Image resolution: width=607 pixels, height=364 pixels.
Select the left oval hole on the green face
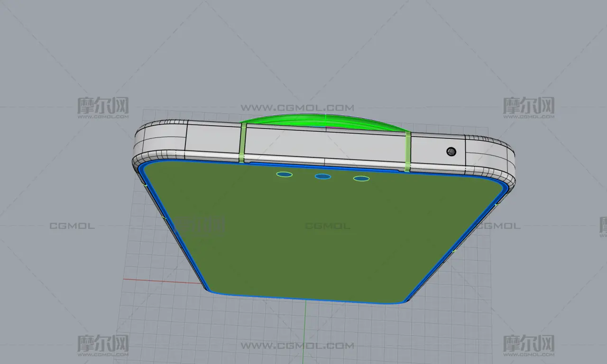[x=285, y=174]
